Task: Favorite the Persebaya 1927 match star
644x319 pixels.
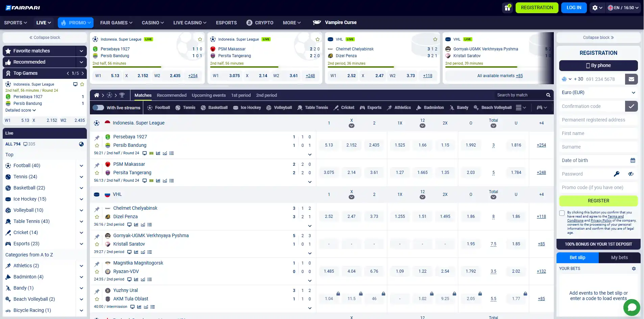Action: 97,146
